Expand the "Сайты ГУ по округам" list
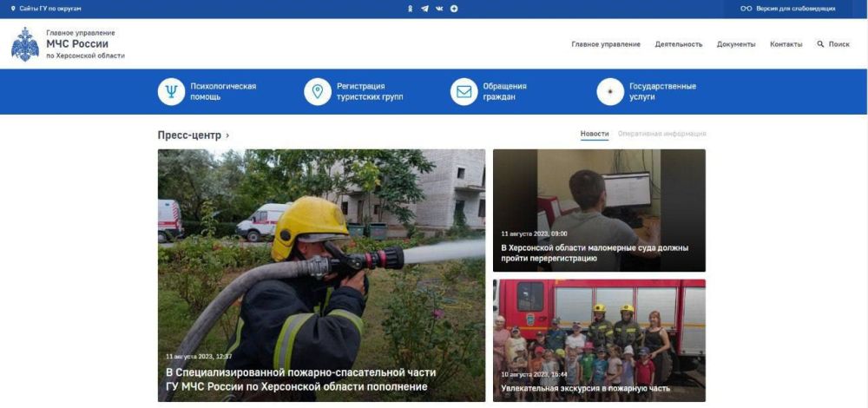Screen dimensions: 868x408 coord(46,9)
